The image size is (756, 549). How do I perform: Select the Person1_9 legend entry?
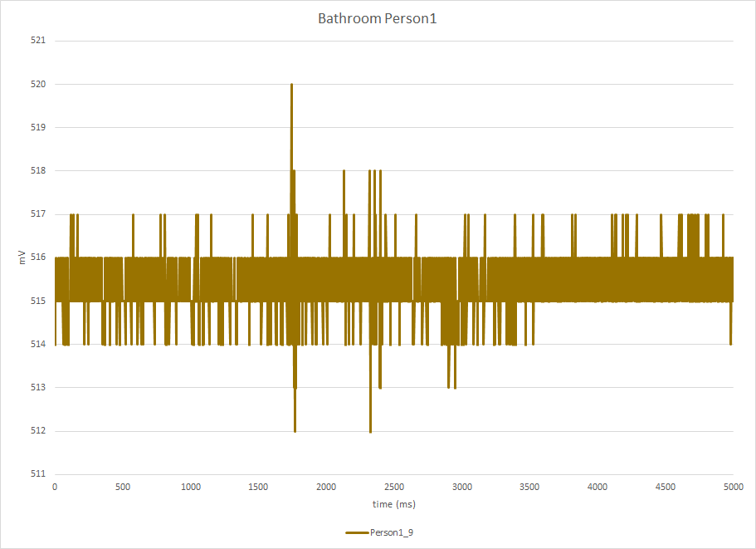tap(379, 532)
